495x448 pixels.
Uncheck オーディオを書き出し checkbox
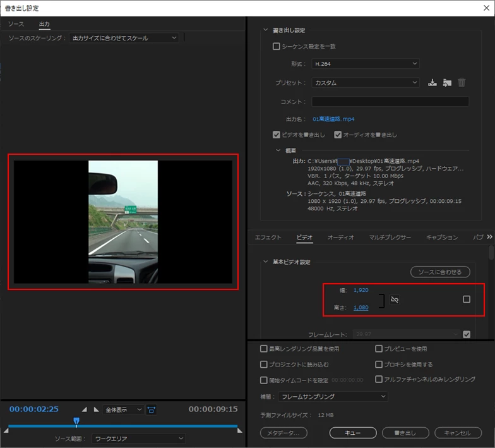(338, 135)
